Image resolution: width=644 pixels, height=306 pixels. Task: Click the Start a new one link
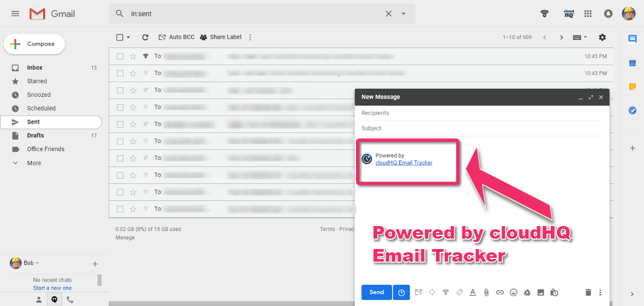(x=52, y=288)
